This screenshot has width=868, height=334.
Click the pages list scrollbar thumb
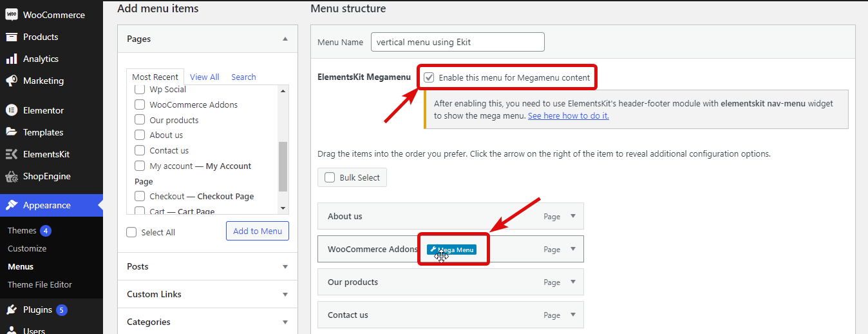click(x=283, y=167)
